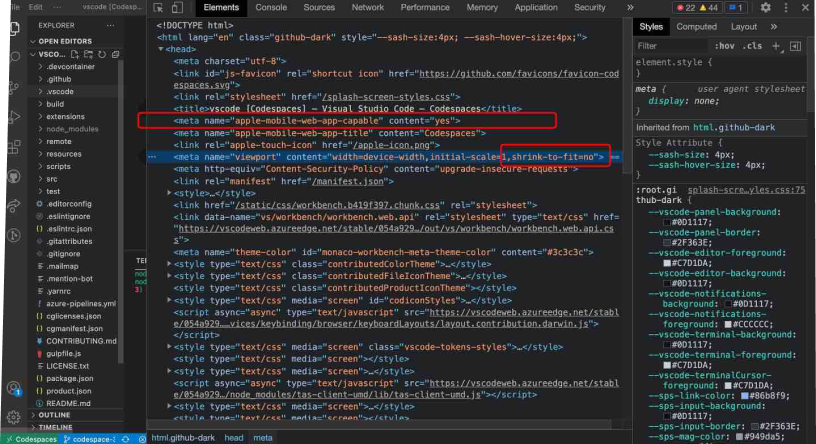Image resolution: width=816 pixels, height=444 pixels.
Task: Click the New File icon in explorer
Action: click(74, 54)
